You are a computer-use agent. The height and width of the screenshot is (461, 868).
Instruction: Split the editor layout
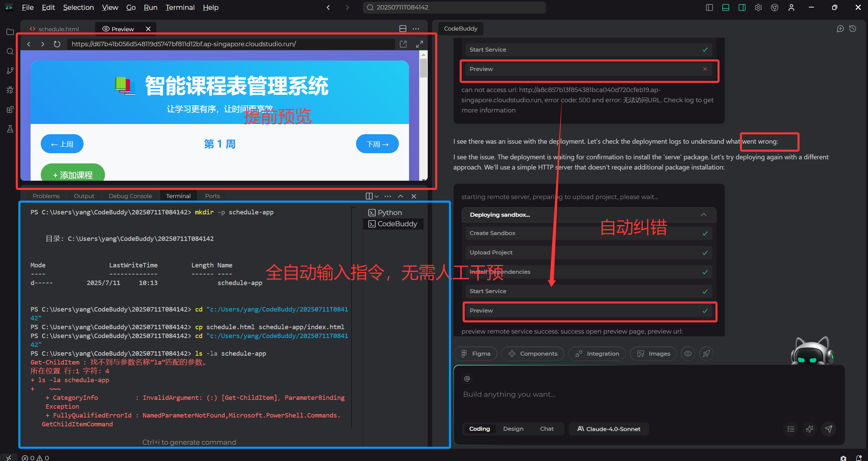(403, 29)
